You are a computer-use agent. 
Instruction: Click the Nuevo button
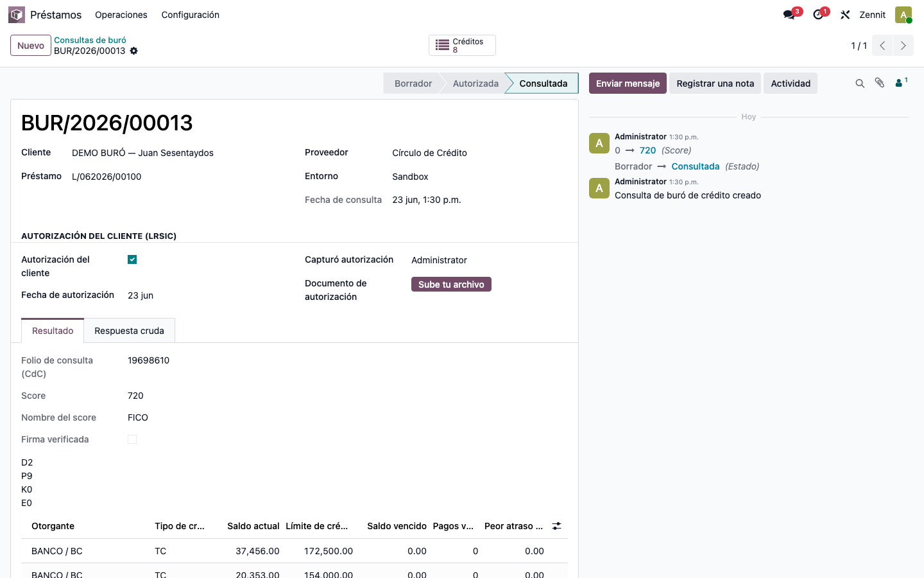click(31, 46)
